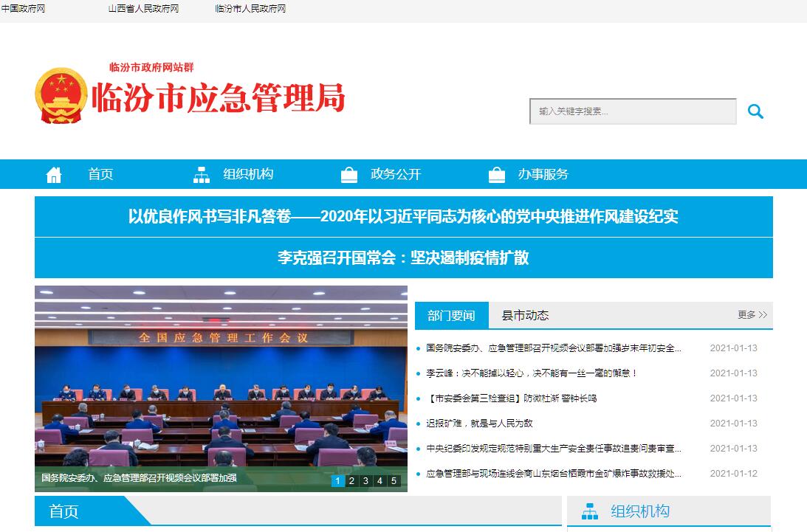Click the home icon in navigation bar

[54, 175]
